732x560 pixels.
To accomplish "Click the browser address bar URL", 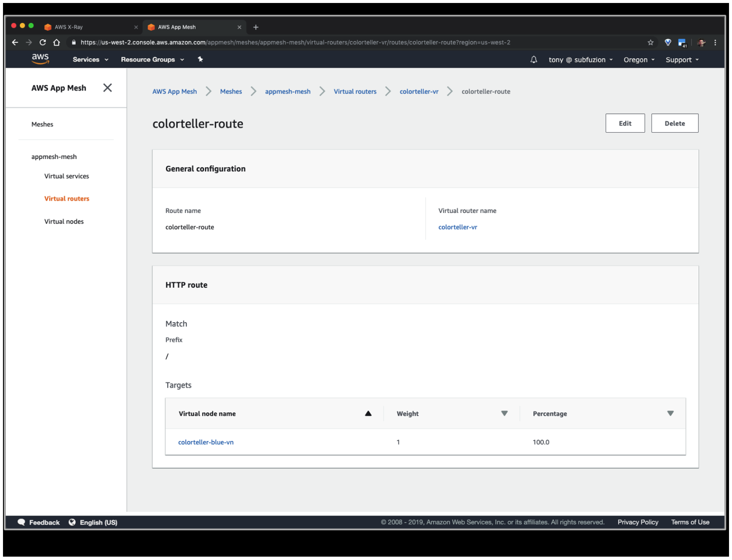I will point(295,43).
